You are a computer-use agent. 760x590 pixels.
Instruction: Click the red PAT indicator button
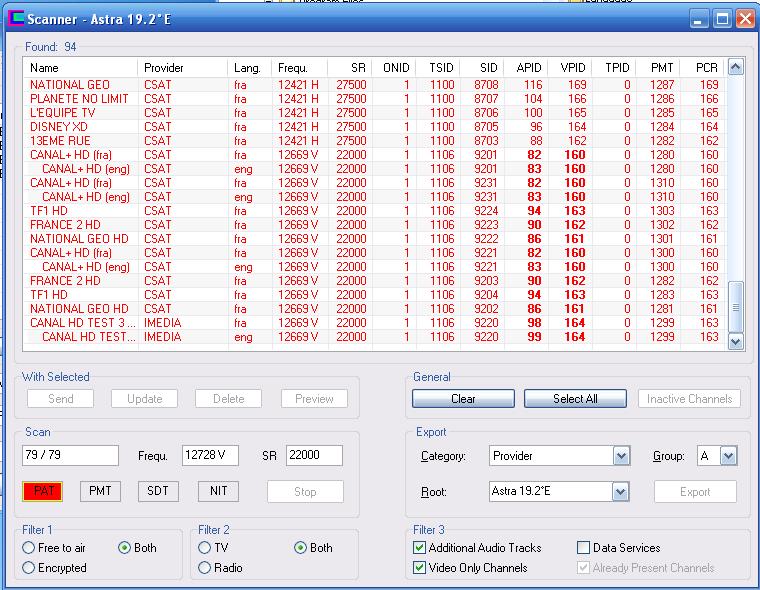tap(43, 491)
